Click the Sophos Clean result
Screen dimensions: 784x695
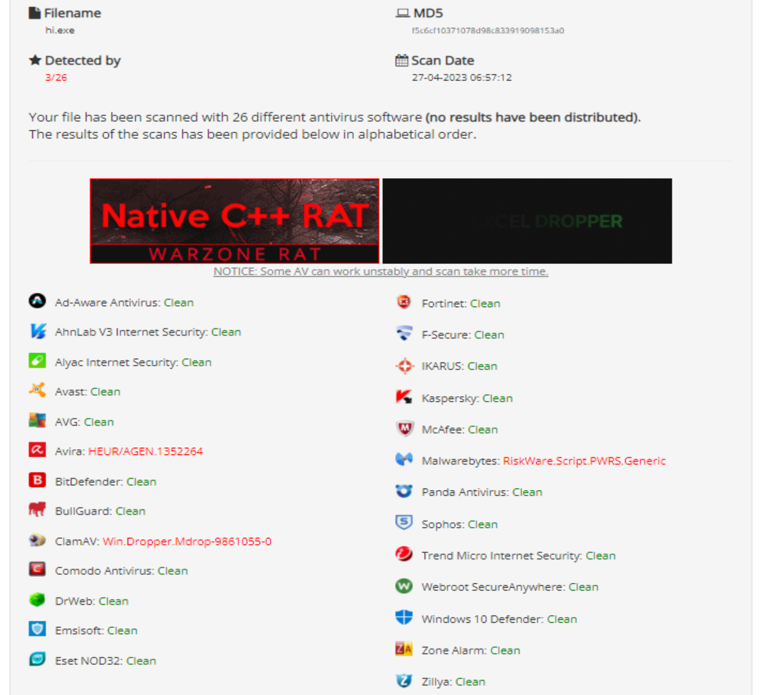point(483,524)
